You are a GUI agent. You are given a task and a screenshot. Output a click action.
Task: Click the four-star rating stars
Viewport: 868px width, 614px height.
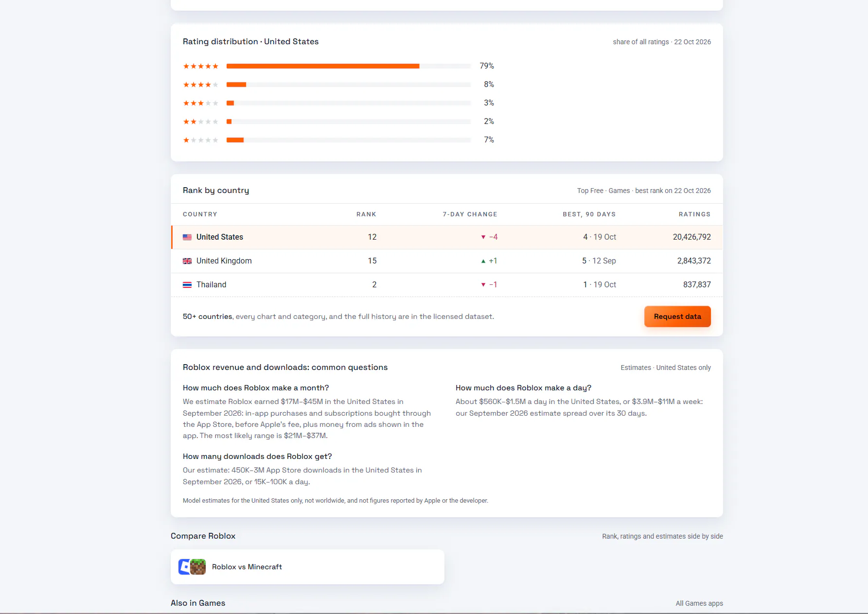tap(201, 85)
